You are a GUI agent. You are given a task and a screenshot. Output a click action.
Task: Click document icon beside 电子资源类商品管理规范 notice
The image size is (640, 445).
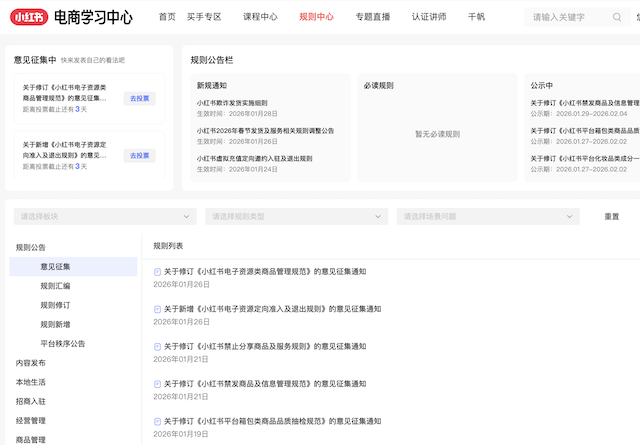(157, 271)
